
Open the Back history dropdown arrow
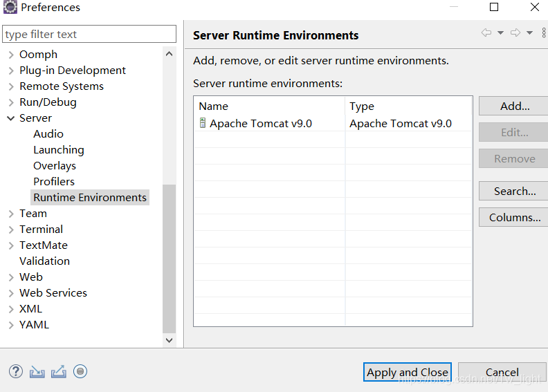500,32
